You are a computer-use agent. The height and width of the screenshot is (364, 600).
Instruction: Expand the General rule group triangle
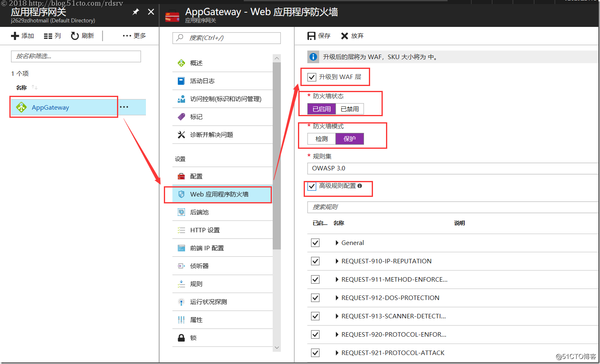click(337, 243)
